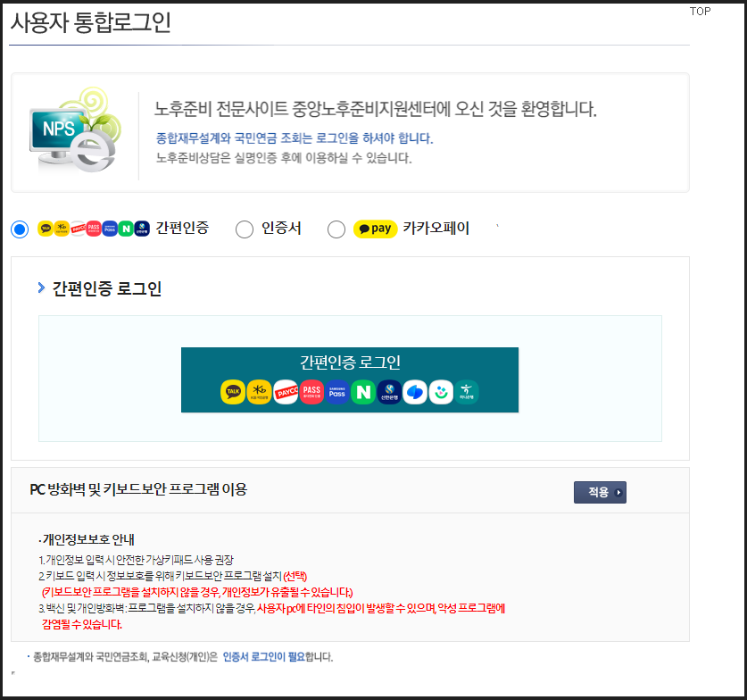This screenshot has width=747, height=700.
Task: Select the 간편인증 radio button
Action: click(19, 229)
